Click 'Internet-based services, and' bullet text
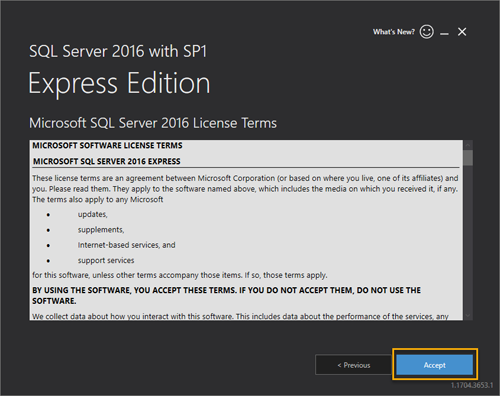This screenshot has width=500, height=396. [127, 245]
